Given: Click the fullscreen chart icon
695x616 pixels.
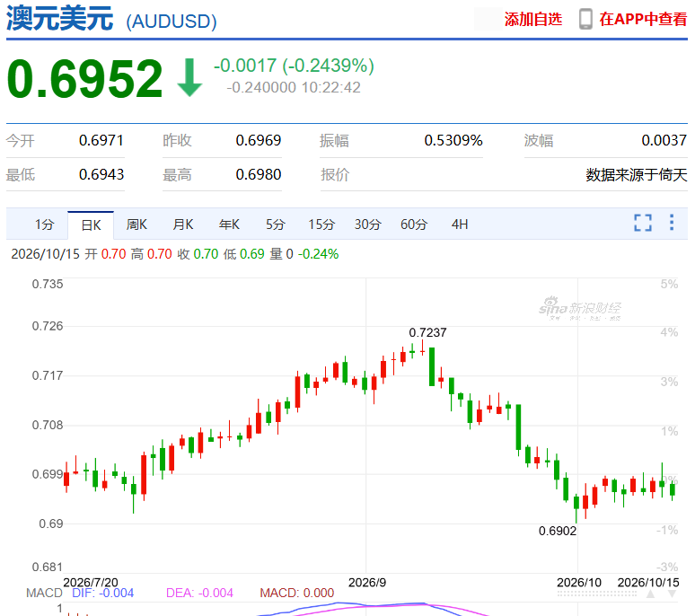Looking at the screenshot, I should pos(643,223).
